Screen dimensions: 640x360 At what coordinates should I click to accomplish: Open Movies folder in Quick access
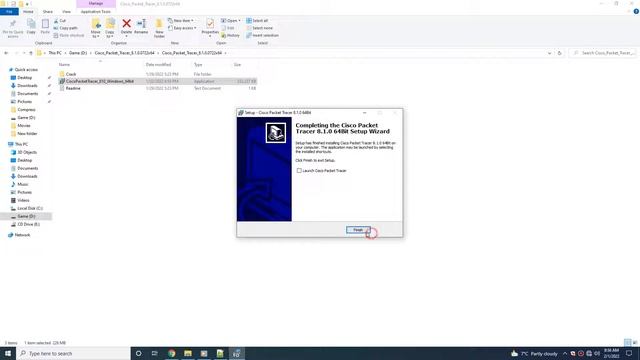point(24,126)
